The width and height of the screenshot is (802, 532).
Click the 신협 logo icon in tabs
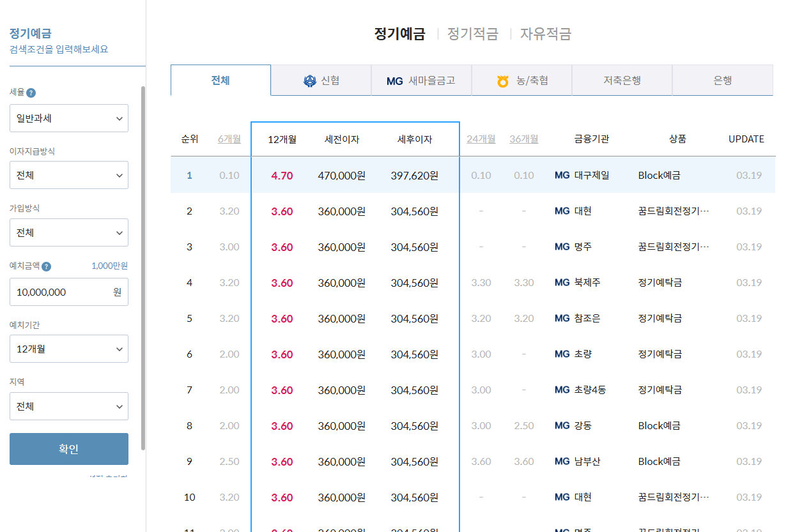click(310, 81)
